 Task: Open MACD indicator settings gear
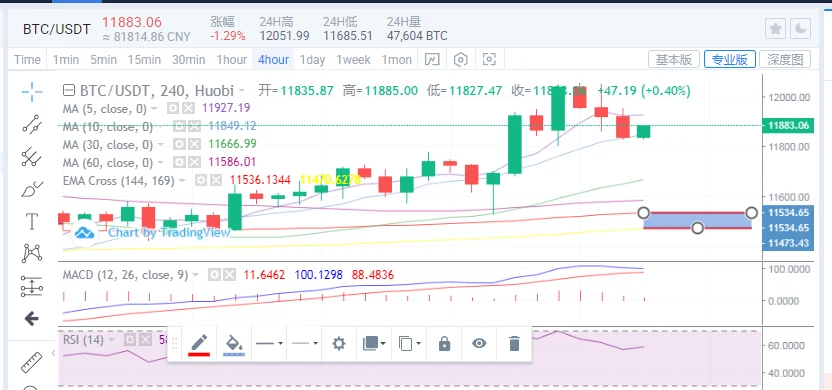coord(214,275)
